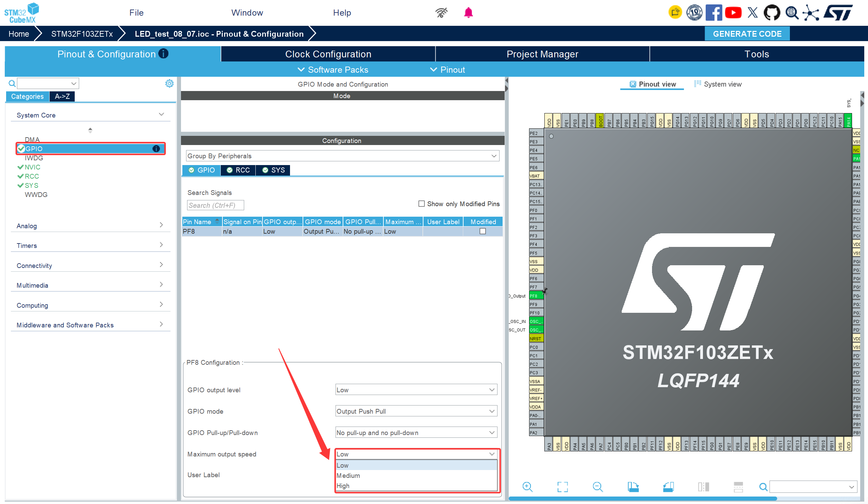Zoom in on the chip pinout view
Screen dimensions: 868x504
click(x=527, y=486)
